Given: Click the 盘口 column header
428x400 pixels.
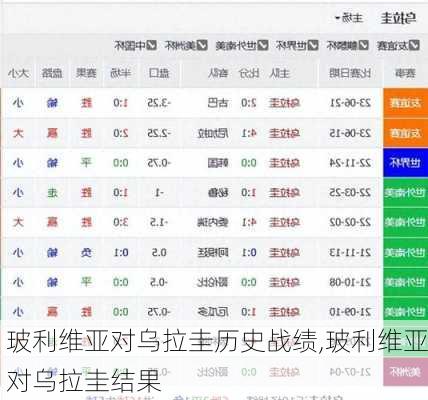Looking at the screenshot, I should coord(159,73).
